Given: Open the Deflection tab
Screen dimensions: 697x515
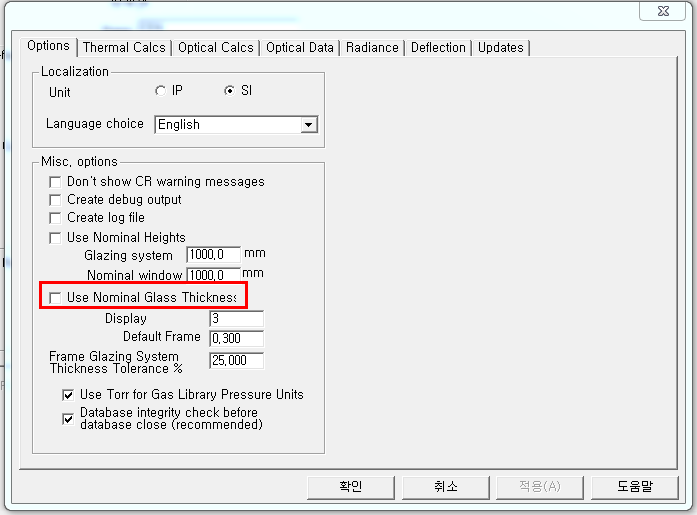Looking at the screenshot, I should (x=438, y=47).
